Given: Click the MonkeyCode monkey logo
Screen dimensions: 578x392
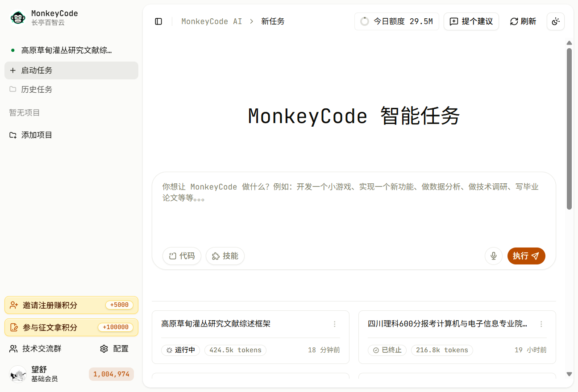Looking at the screenshot, I should [18, 18].
